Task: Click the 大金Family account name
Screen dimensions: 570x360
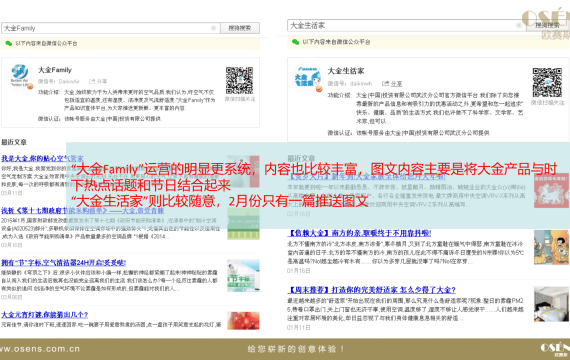Action: click(55, 70)
